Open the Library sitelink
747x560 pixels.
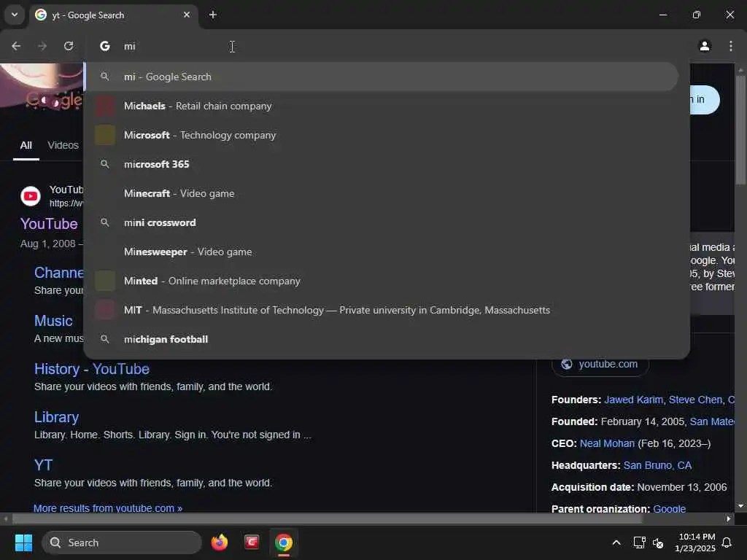click(x=56, y=417)
